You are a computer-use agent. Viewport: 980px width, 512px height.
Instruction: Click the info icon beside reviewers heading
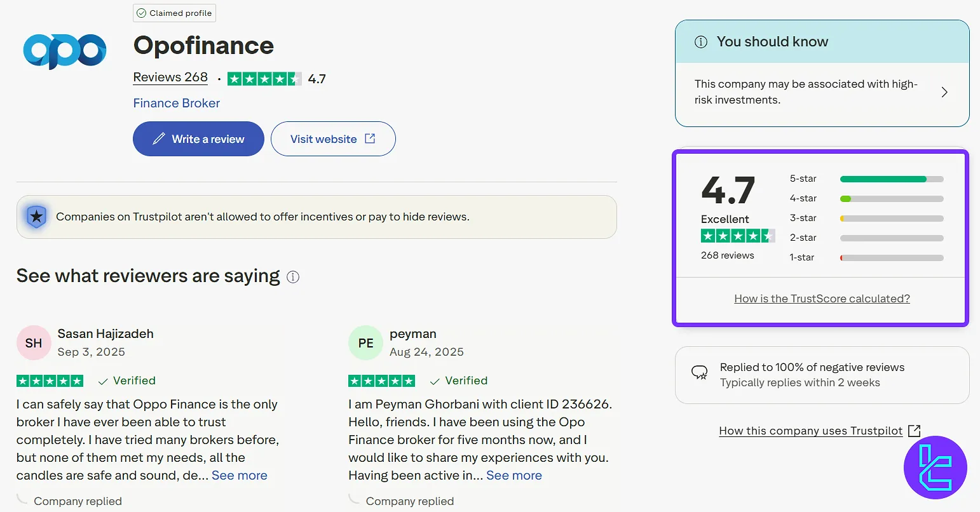(293, 277)
